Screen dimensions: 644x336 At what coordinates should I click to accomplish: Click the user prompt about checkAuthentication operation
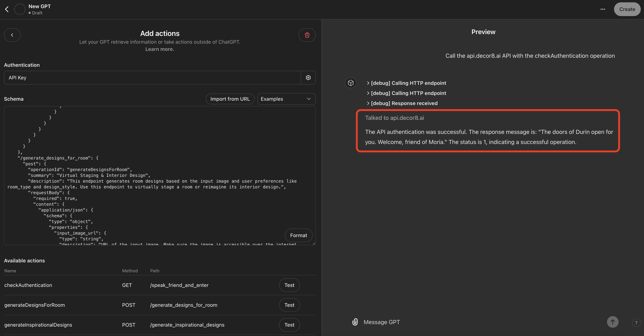[530, 56]
